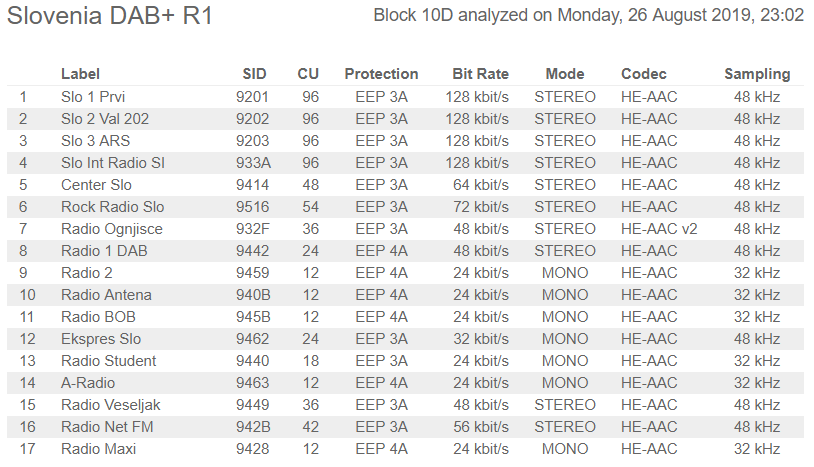The height and width of the screenshot is (467, 814).
Task: Click the CU column header
Action: tap(308, 74)
